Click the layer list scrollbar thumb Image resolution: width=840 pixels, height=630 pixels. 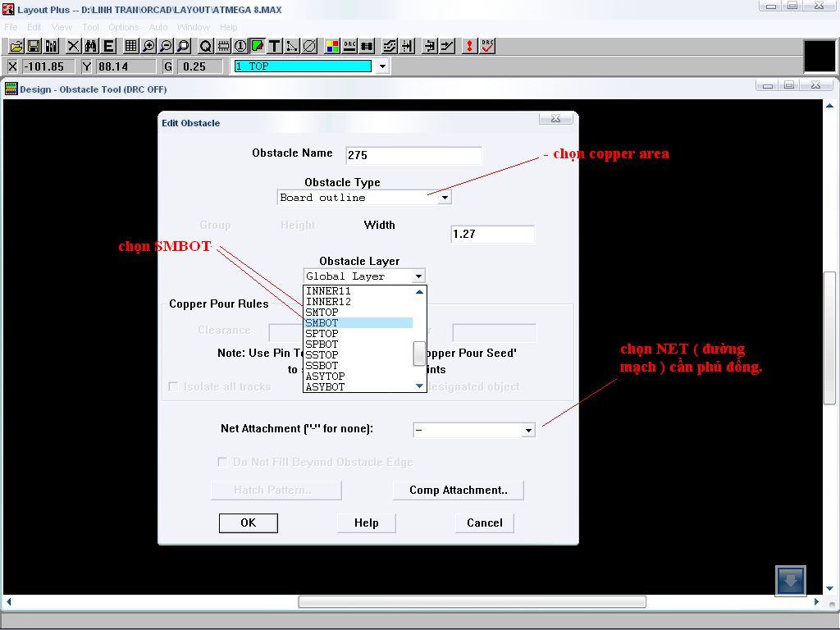click(x=419, y=354)
